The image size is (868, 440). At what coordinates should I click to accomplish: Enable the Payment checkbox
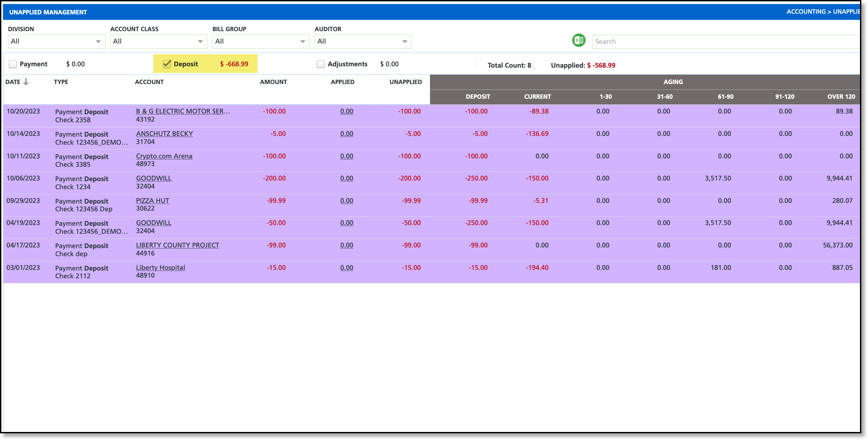click(x=13, y=64)
